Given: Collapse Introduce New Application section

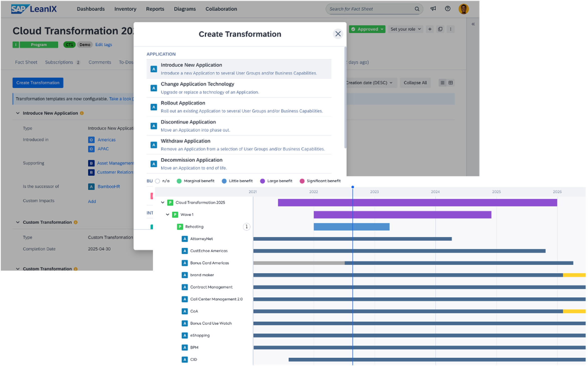Looking at the screenshot, I should (x=18, y=113).
